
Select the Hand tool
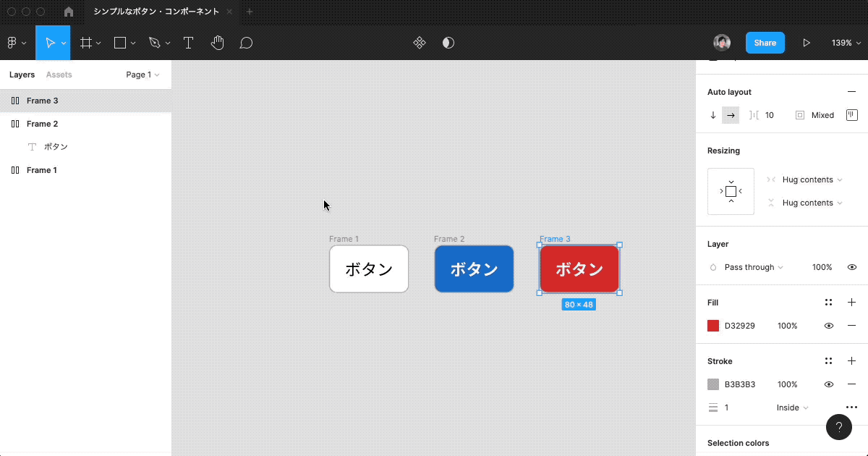pyautogui.click(x=217, y=43)
